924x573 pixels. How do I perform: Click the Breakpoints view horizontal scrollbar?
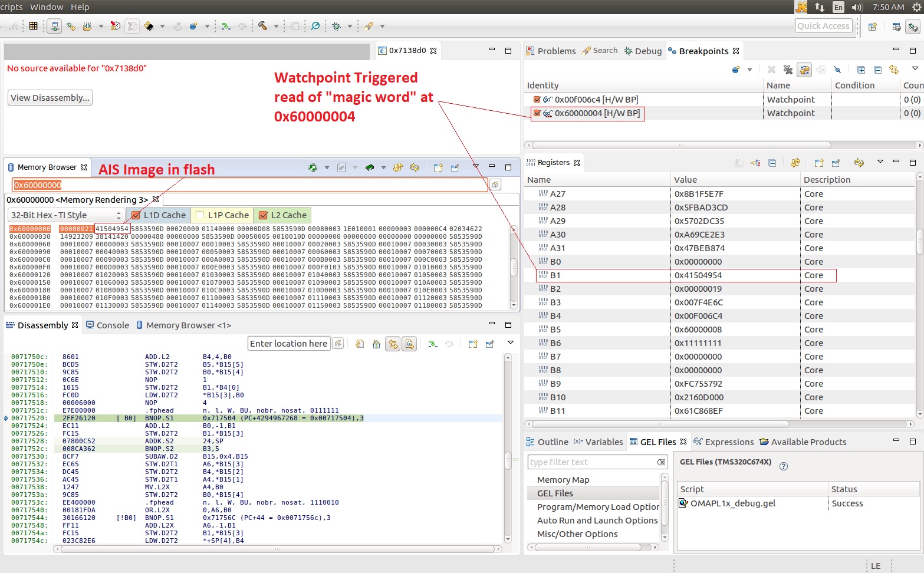tap(680, 145)
